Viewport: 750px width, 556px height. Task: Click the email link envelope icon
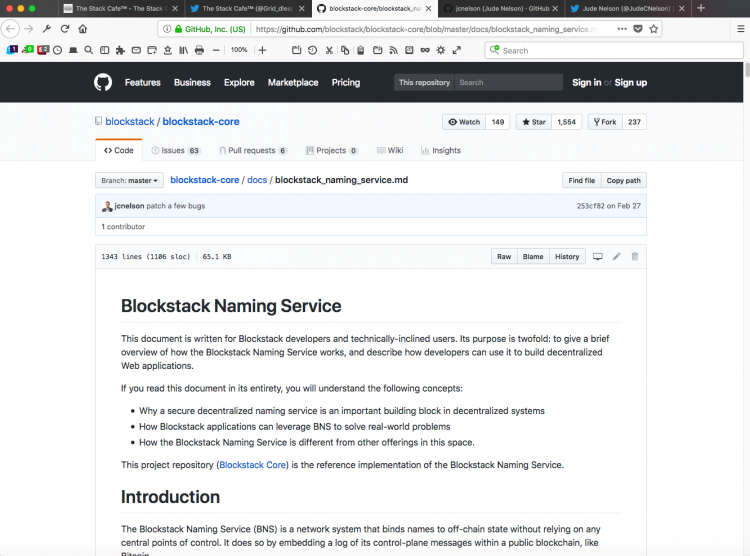tap(136, 50)
